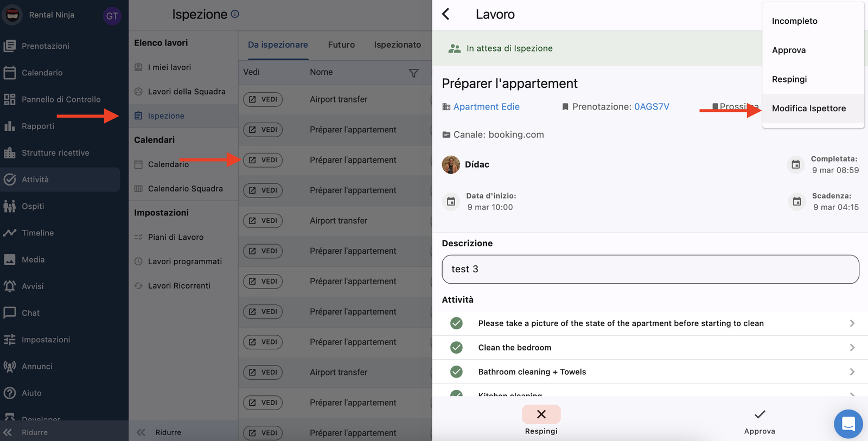Open the chat bubble widget icon
Image resolution: width=868 pixels, height=441 pixels.
tap(848, 424)
